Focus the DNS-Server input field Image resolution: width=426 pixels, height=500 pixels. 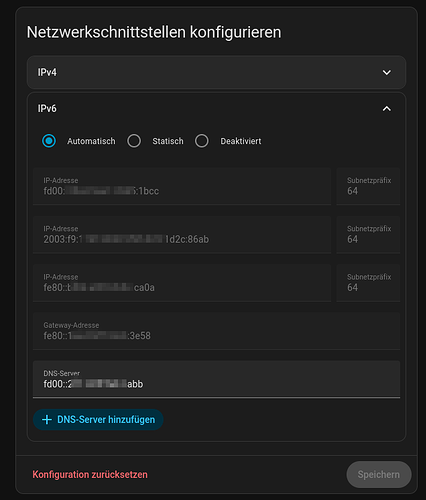(x=216, y=379)
